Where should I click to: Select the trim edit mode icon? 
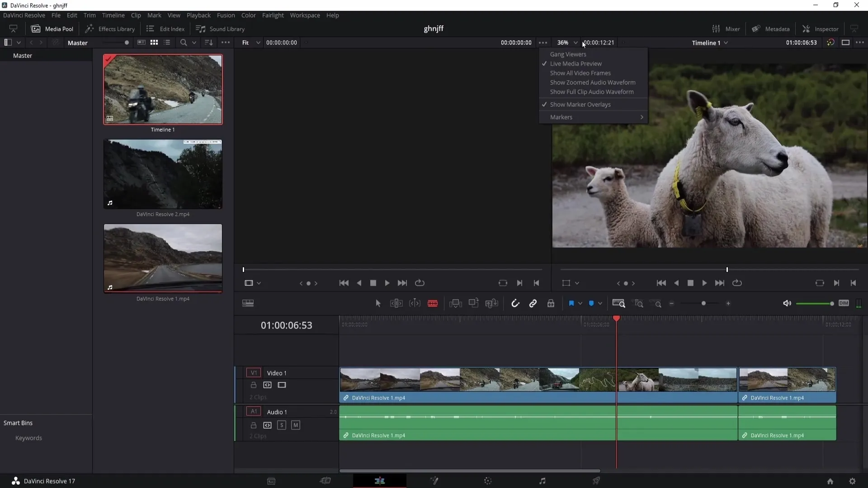point(396,304)
